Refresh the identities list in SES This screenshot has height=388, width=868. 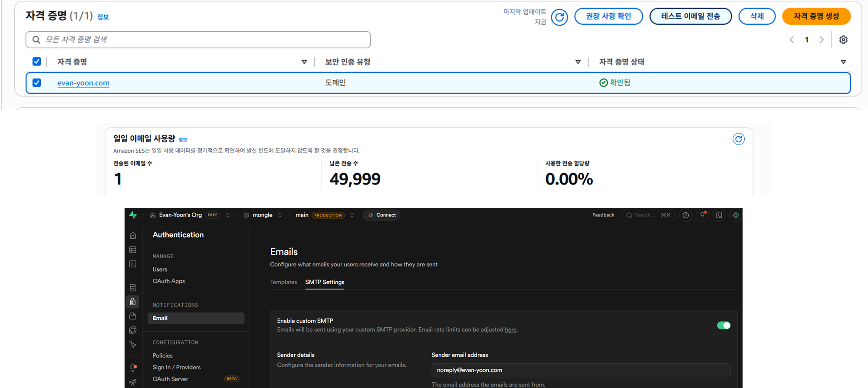tap(559, 17)
